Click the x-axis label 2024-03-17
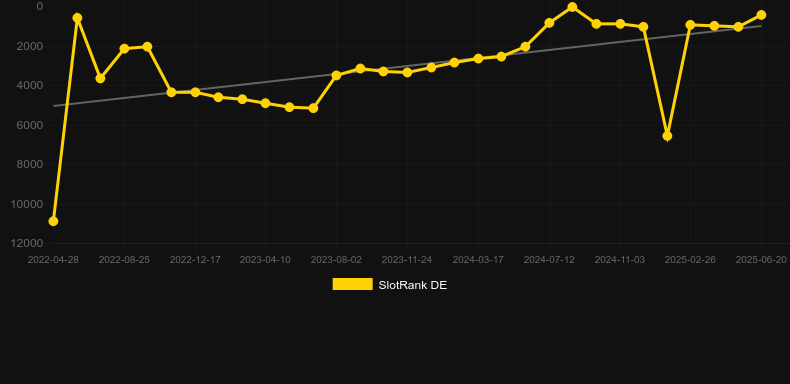This screenshot has width=790, height=384. click(478, 260)
